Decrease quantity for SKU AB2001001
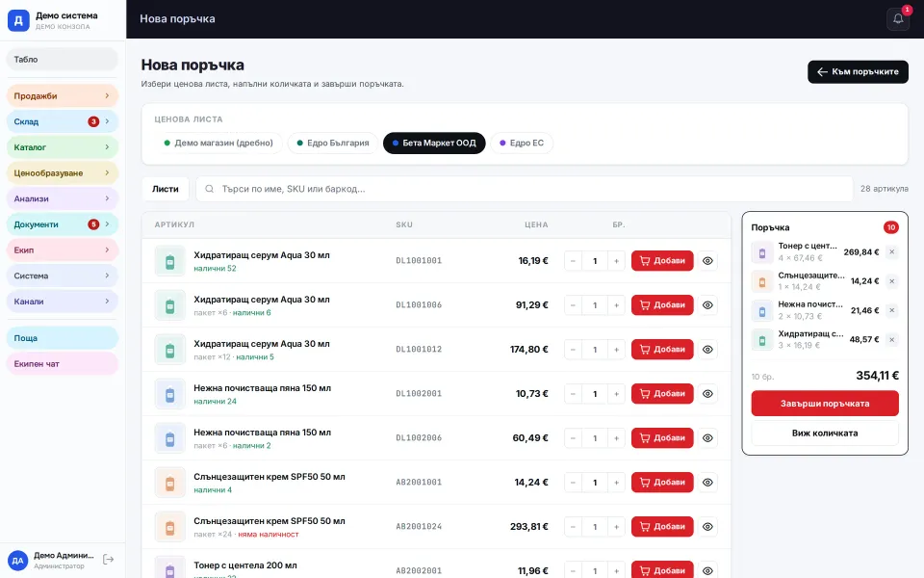This screenshot has height=578, width=924. click(x=573, y=483)
